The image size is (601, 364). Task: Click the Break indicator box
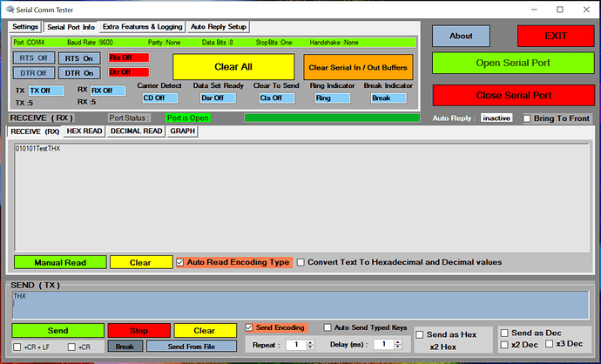[x=388, y=98]
